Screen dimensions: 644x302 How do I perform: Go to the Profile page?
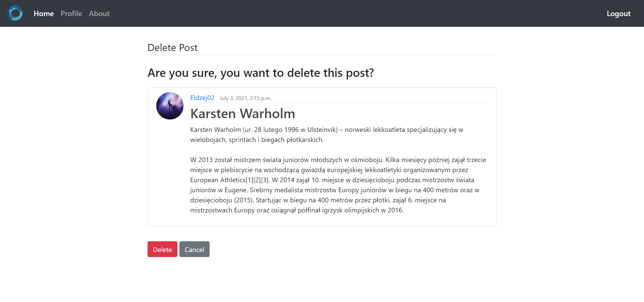(71, 13)
